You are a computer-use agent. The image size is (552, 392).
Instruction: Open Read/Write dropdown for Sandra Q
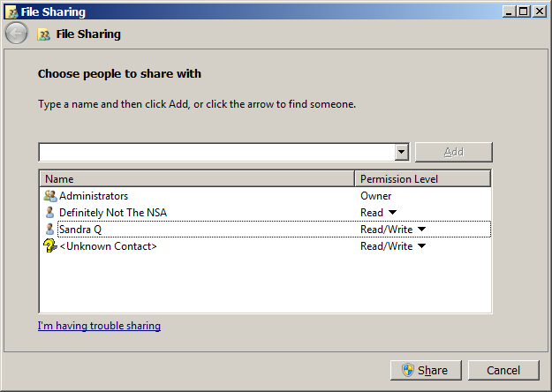point(422,230)
